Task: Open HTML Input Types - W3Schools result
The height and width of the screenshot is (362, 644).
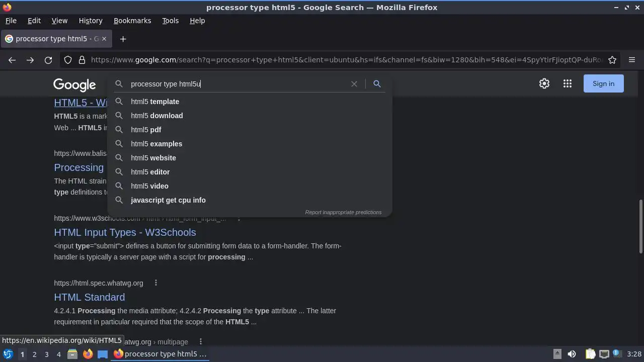Action: point(125,232)
